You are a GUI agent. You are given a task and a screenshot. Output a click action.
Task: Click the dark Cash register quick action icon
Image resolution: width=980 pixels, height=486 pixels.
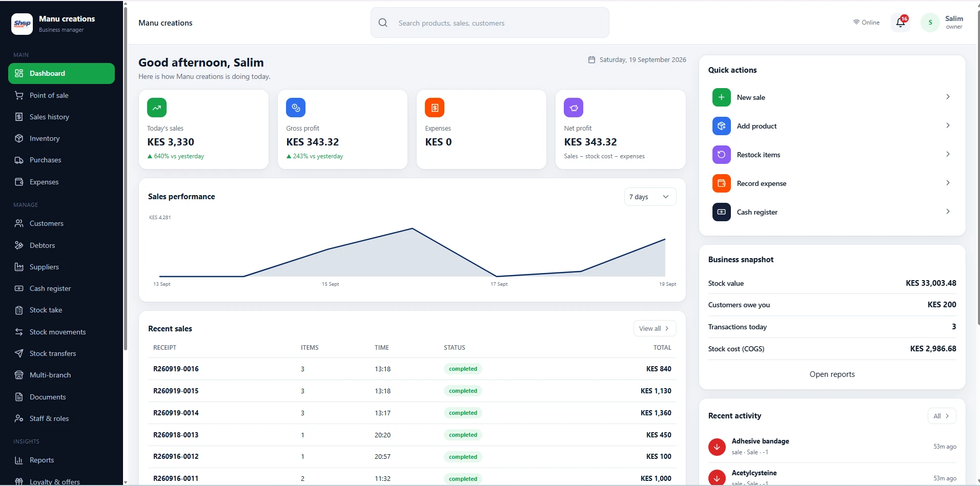pyautogui.click(x=721, y=212)
